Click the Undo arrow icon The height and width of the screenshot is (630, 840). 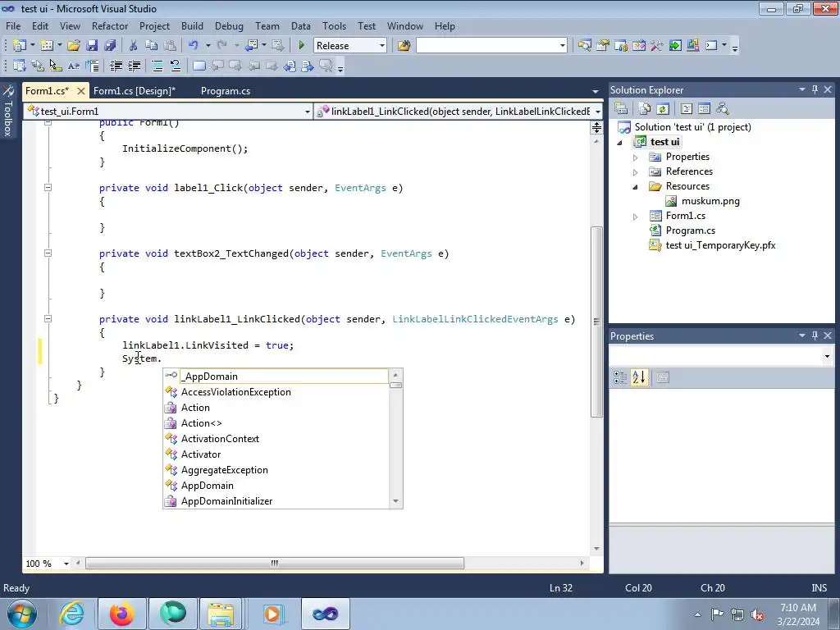click(194, 46)
